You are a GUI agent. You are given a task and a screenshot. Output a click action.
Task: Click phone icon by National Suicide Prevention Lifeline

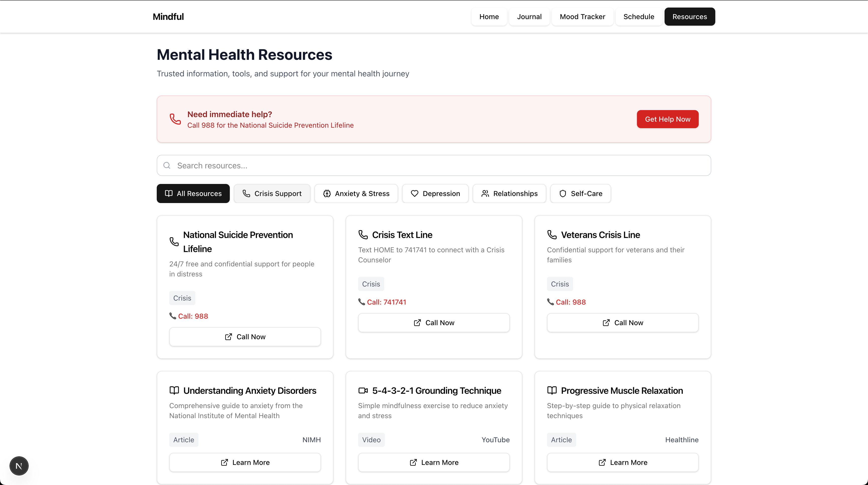174,242
